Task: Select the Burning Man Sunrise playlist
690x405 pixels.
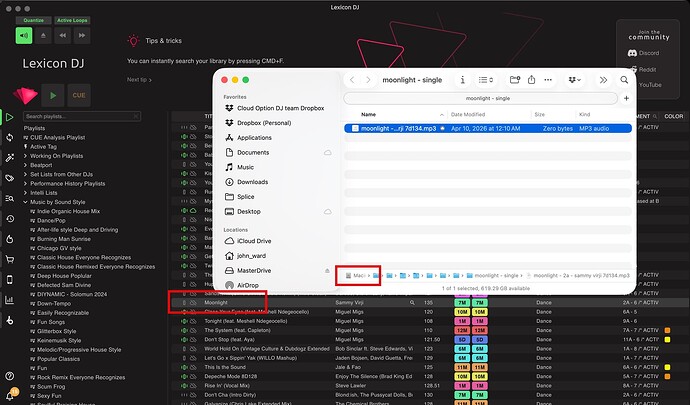Action: coord(64,239)
